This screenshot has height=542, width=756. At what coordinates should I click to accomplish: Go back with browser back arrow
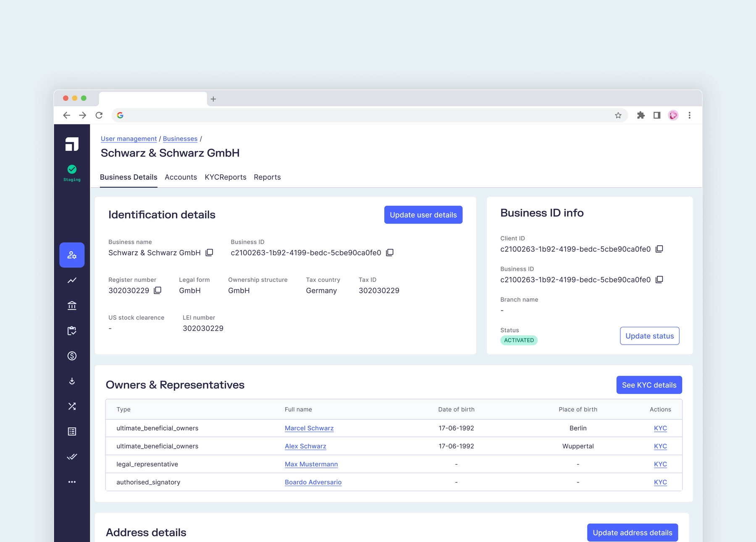66,115
